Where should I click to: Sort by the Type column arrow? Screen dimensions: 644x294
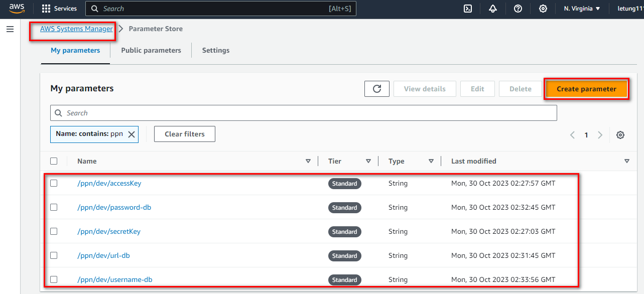pos(431,161)
